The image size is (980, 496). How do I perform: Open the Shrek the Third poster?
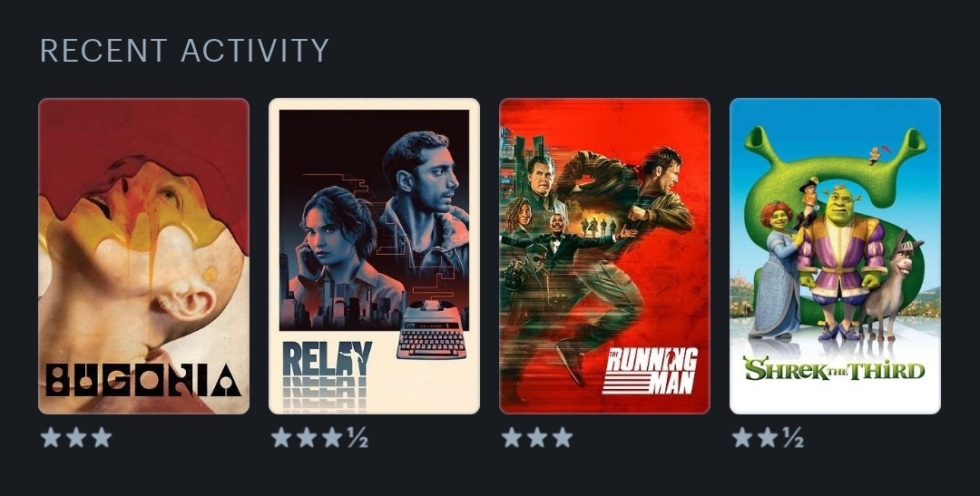(x=835, y=256)
